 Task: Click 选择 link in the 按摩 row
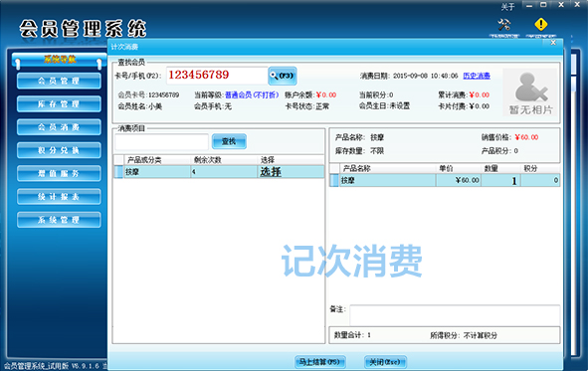click(x=271, y=172)
